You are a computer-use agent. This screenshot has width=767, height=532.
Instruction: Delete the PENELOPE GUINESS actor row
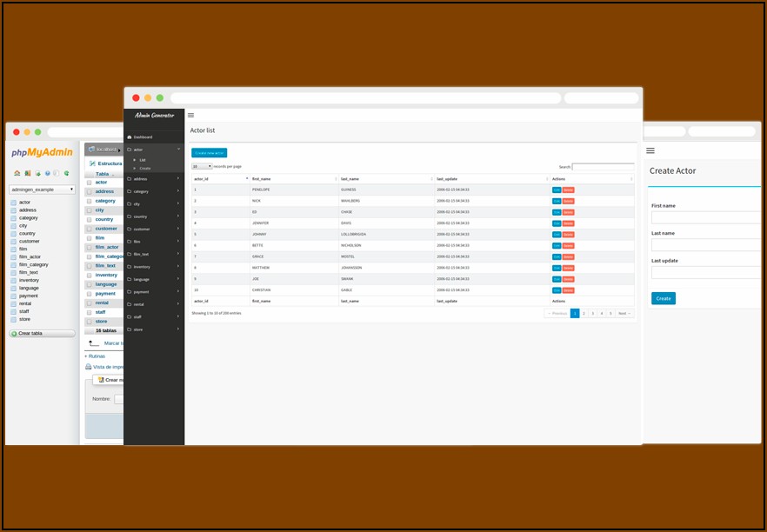[568, 189]
